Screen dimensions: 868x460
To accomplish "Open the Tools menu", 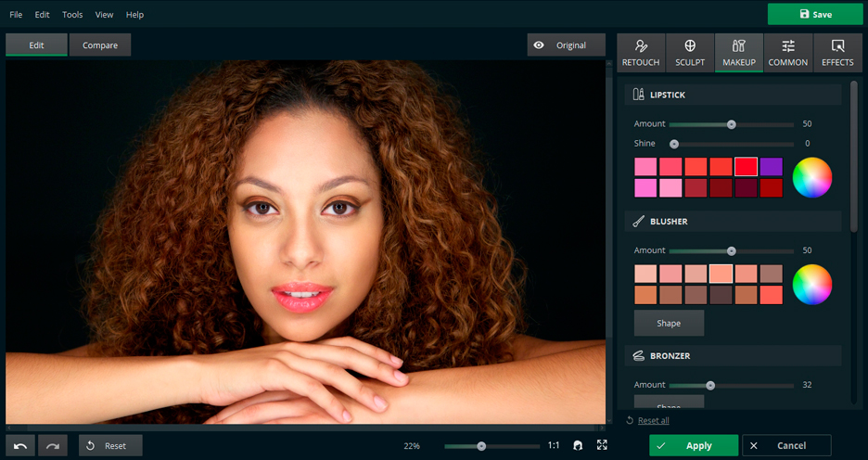I will (x=72, y=15).
